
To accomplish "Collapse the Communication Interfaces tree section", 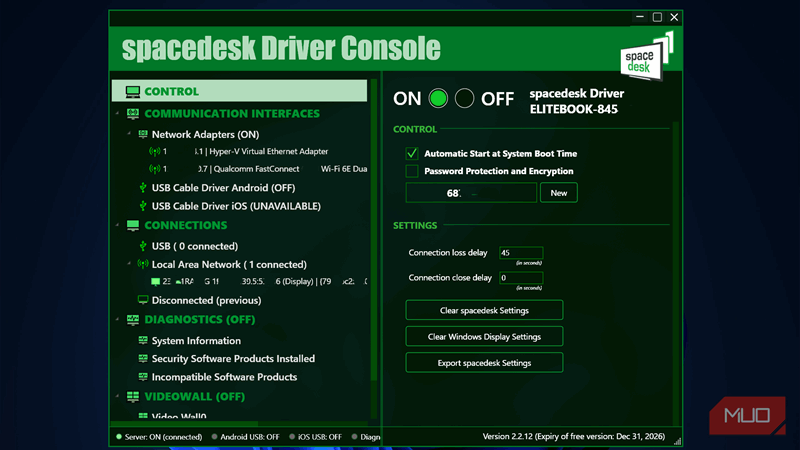I will point(118,114).
